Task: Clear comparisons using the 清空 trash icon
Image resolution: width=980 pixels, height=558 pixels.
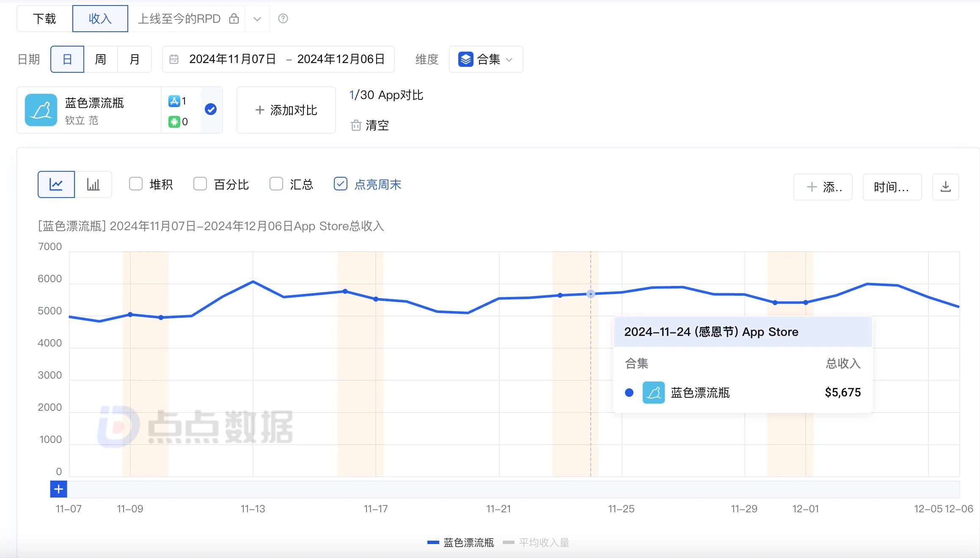Action: pyautogui.click(x=357, y=125)
